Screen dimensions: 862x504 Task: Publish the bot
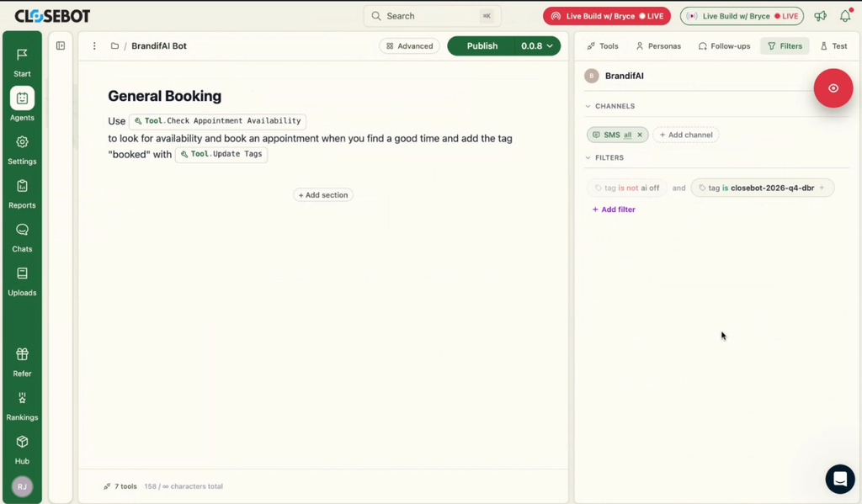click(x=482, y=46)
